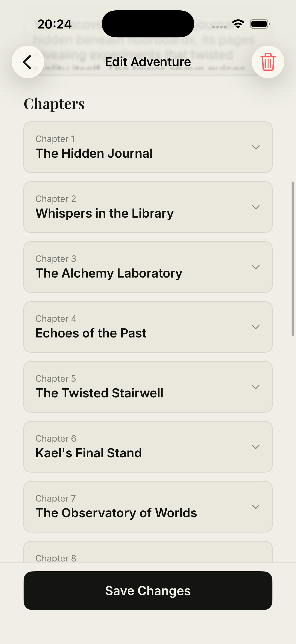This screenshot has height=644, width=296.
Task: Delete adventure using trash icon
Action: [x=268, y=62]
